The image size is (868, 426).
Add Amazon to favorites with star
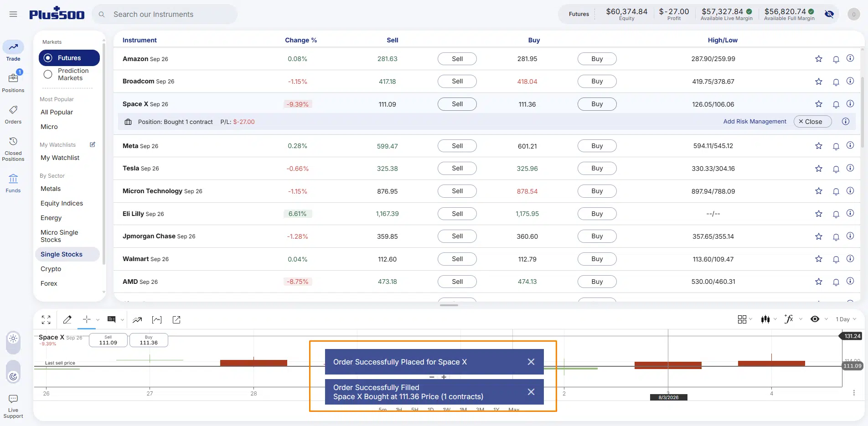click(819, 59)
